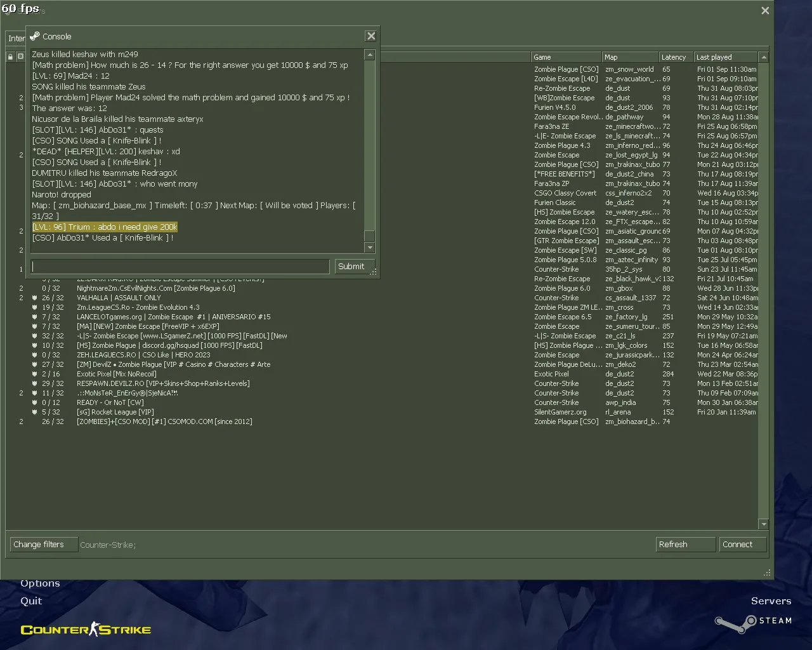Click VAC shield icon for ZEH.LEAGUECS.RO row

[x=35, y=355]
